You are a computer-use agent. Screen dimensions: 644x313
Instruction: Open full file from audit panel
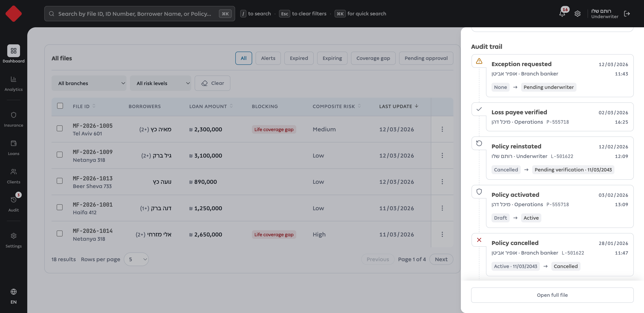pos(552,295)
